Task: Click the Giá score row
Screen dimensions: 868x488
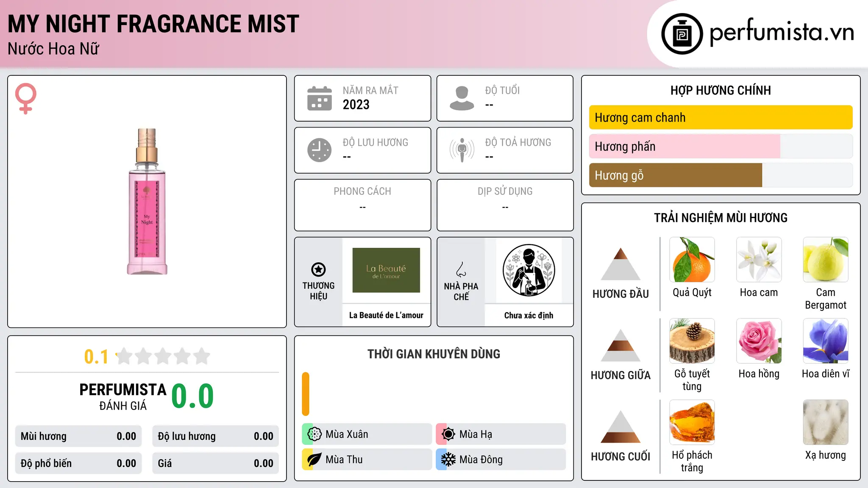Action: tap(215, 463)
